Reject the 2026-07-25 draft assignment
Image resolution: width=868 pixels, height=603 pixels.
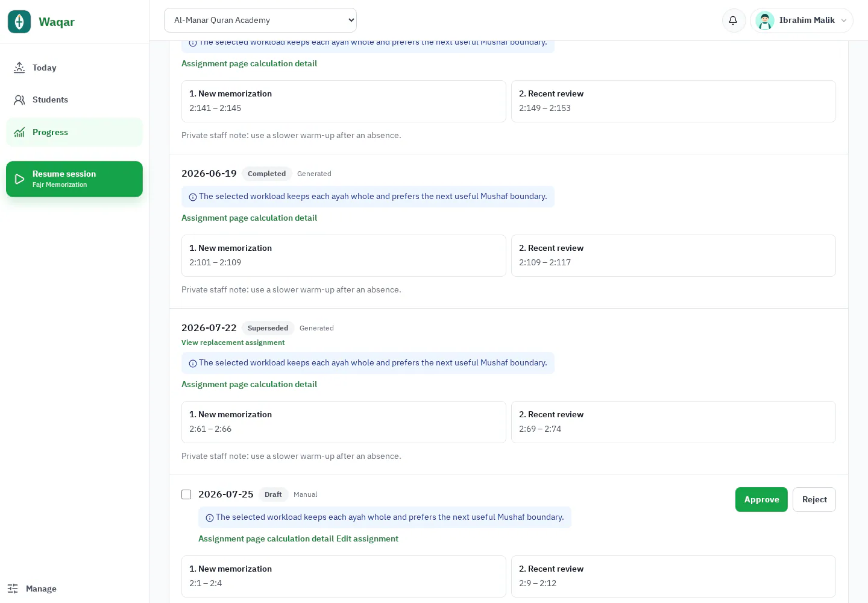pos(814,499)
